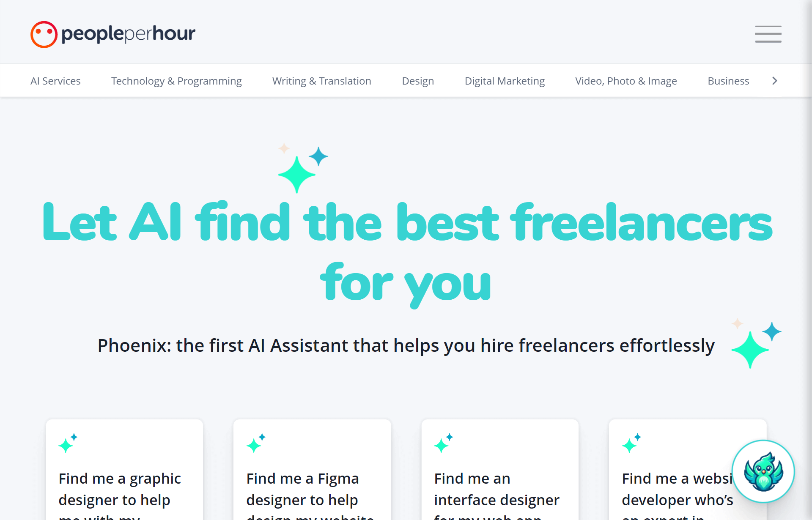
Task: Select the Design category tab
Action: pos(418,80)
